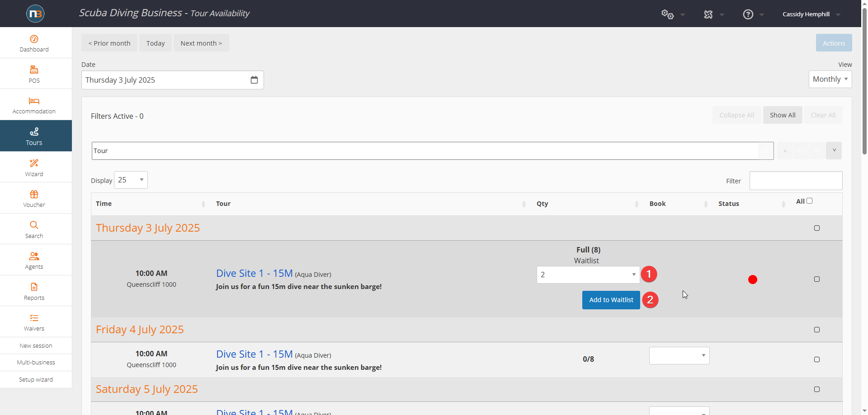
Task: Sort by the Qty column arrows
Action: (637, 204)
